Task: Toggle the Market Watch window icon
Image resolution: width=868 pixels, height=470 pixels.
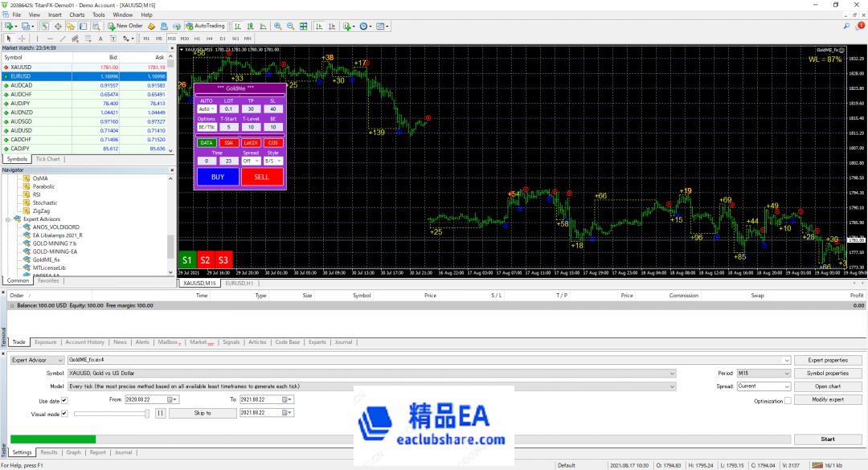Action: tap(45, 26)
